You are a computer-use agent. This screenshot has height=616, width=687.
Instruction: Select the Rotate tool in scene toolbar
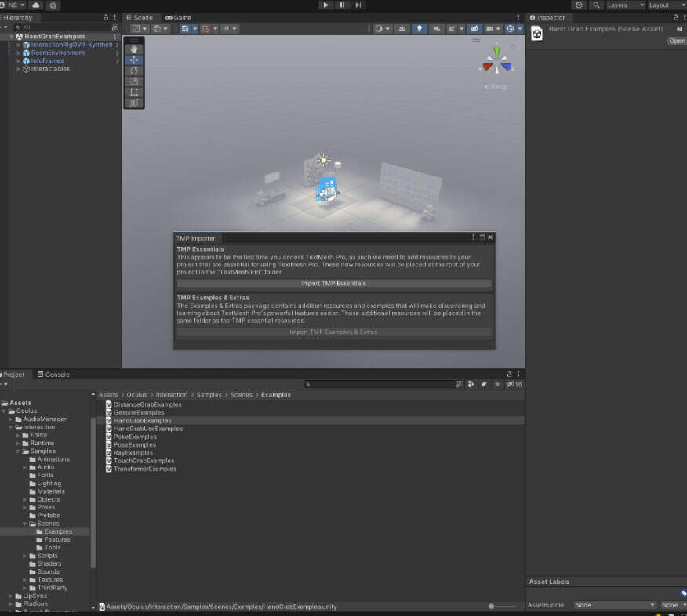134,71
